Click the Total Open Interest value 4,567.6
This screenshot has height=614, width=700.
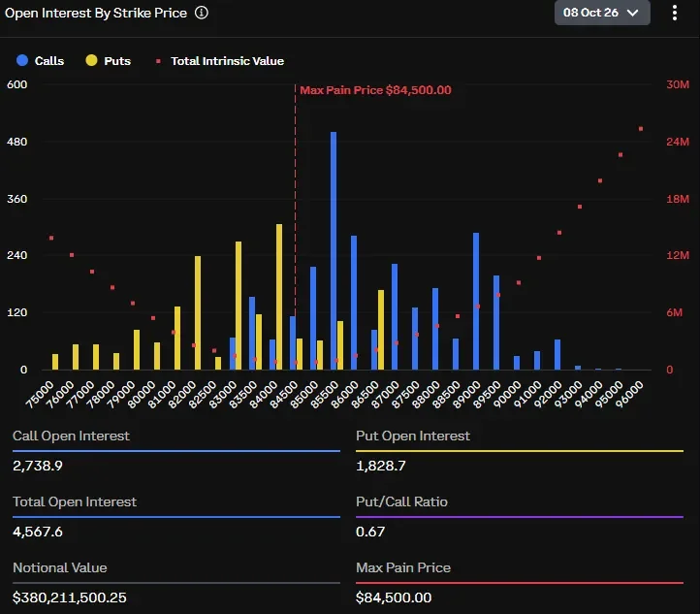[x=38, y=532]
